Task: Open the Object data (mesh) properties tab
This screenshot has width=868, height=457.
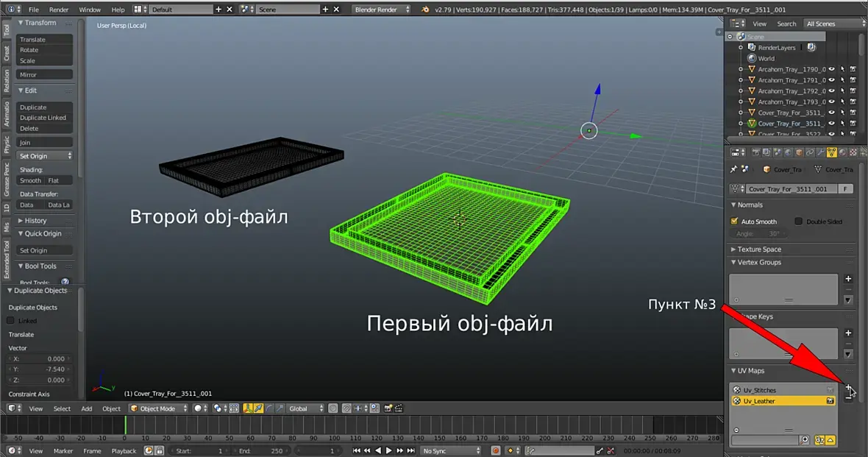Action: coord(831,152)
